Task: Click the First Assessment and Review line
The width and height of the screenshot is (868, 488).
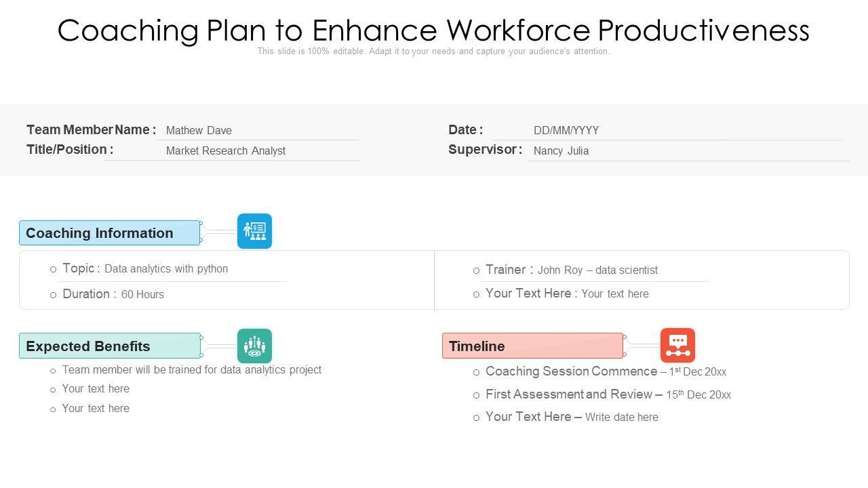Action: click(608, 394)
